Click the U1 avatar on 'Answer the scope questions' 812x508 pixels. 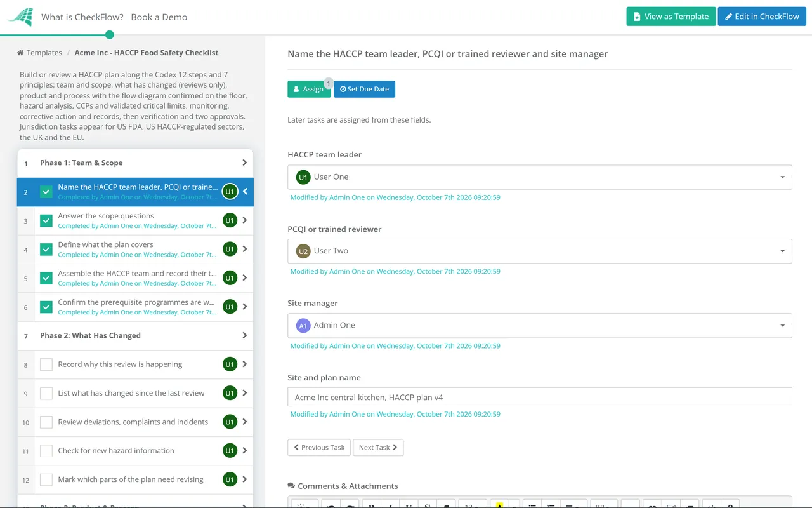[230, 220]
